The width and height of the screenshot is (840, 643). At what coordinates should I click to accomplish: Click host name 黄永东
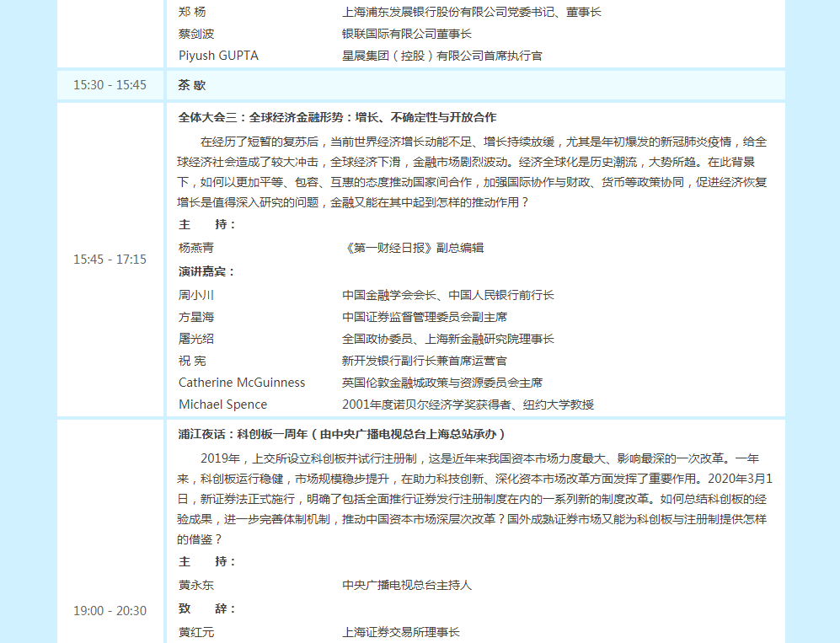[x=196, y=586]
